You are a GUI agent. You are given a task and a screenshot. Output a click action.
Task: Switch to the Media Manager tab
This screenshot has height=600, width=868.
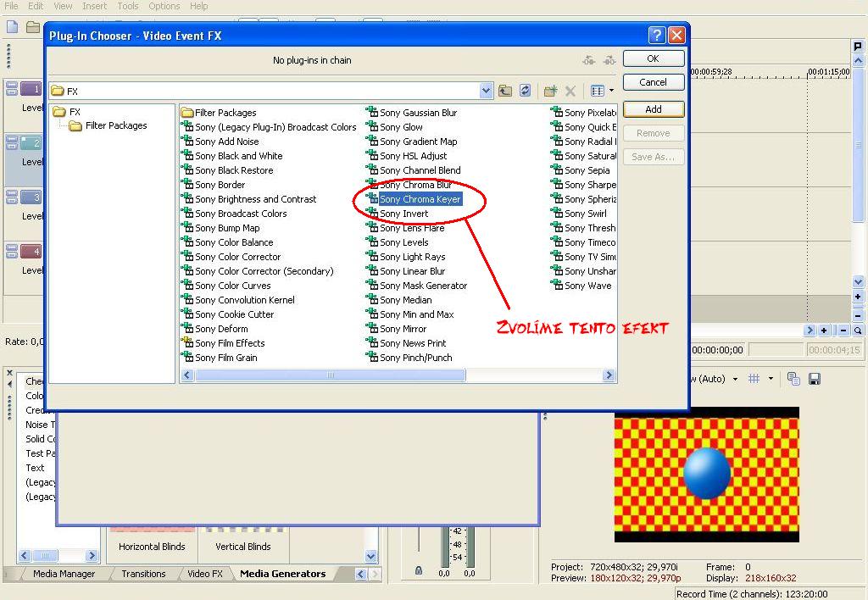(64, 574)
